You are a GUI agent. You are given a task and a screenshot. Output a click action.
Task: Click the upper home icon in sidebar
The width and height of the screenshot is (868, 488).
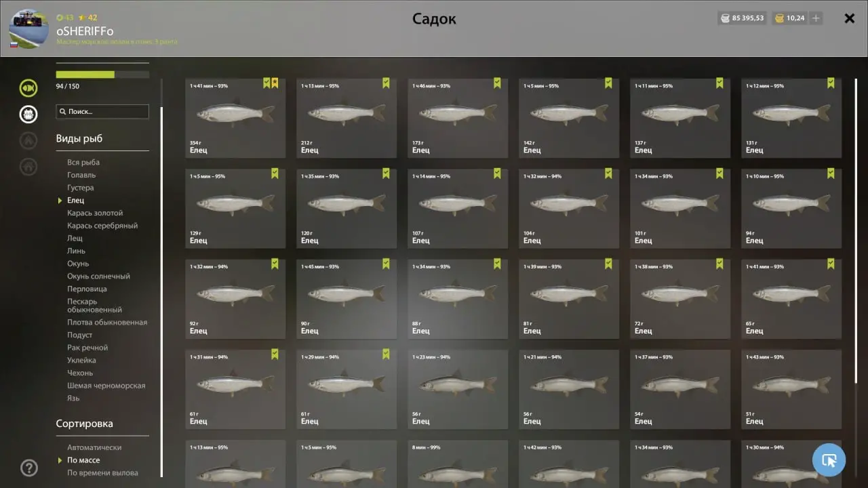point(28,140)
